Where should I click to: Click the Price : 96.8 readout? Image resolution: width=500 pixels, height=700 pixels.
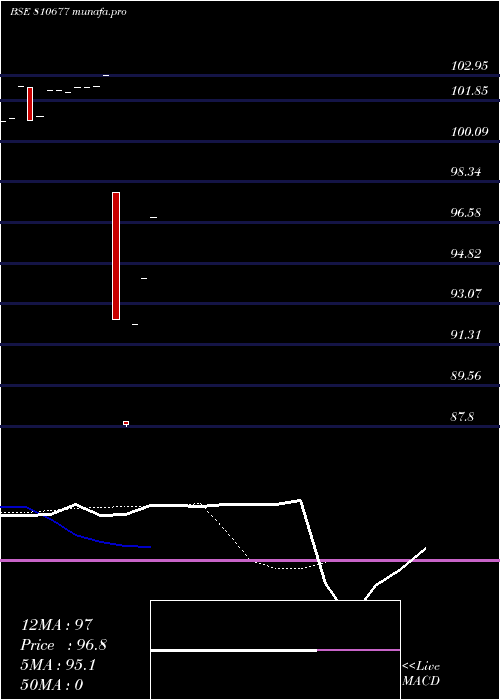63,645
